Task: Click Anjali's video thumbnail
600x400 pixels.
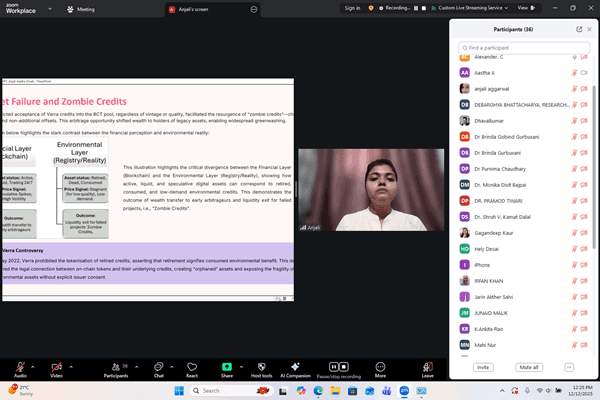Action: point(371,190)
